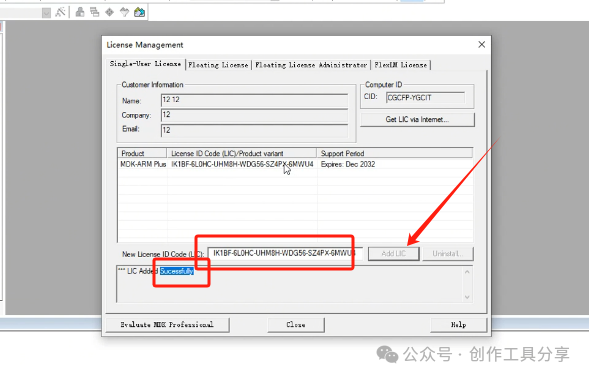Open Manage Multi-Project Workspace icon

click(94, 12)
